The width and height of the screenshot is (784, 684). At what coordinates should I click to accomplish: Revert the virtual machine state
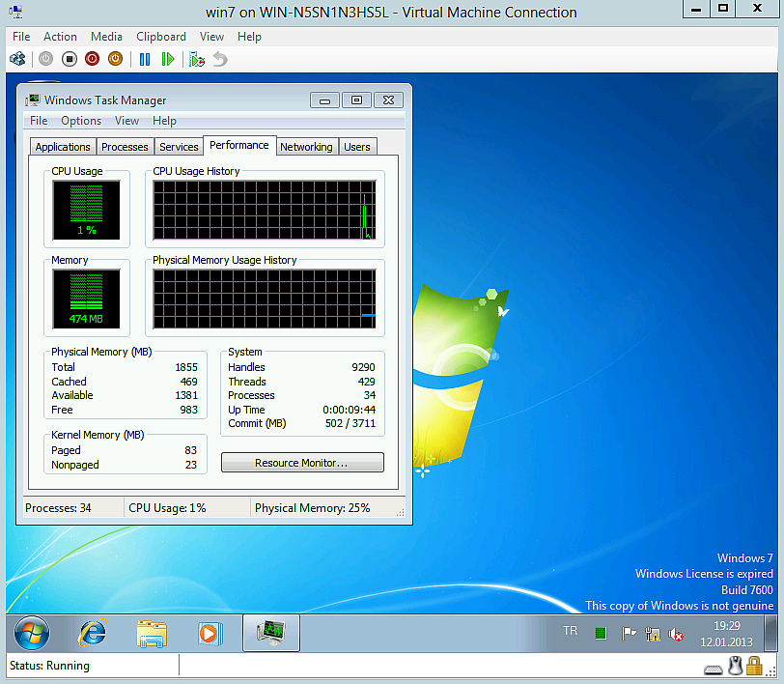point(219,58)
